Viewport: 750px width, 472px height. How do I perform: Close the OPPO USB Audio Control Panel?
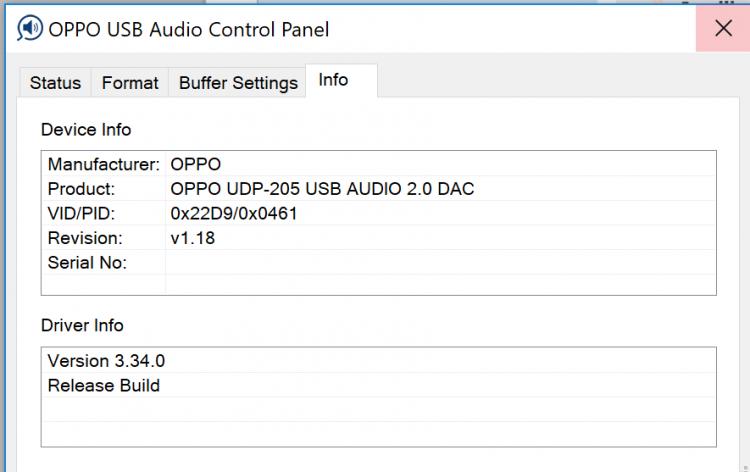coord(723,28)
